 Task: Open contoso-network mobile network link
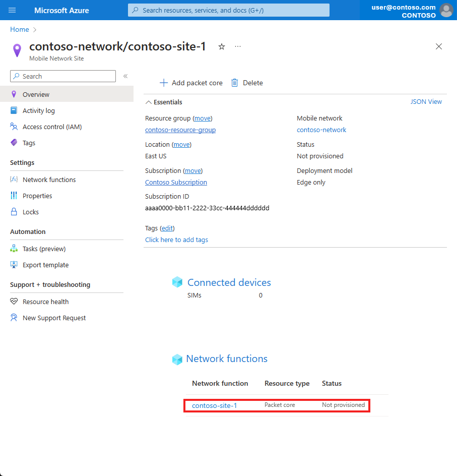pyautogui.click(x=321, y=130)
